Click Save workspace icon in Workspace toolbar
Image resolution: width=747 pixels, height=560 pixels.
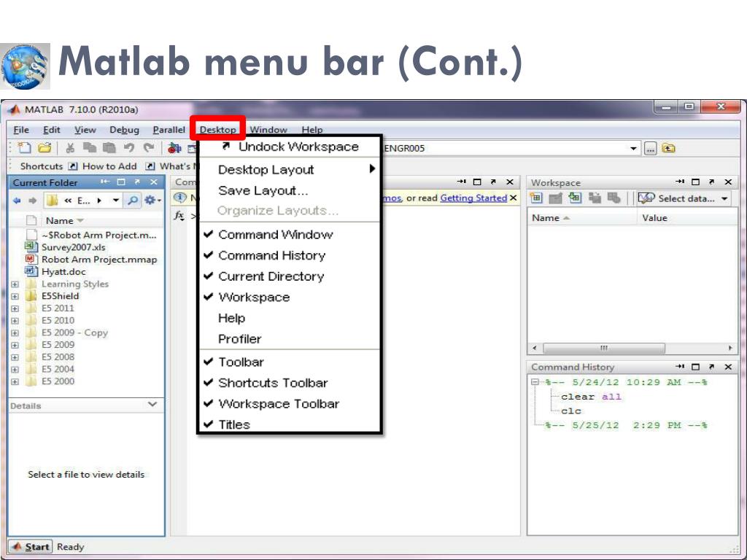(x=595, y=198)
